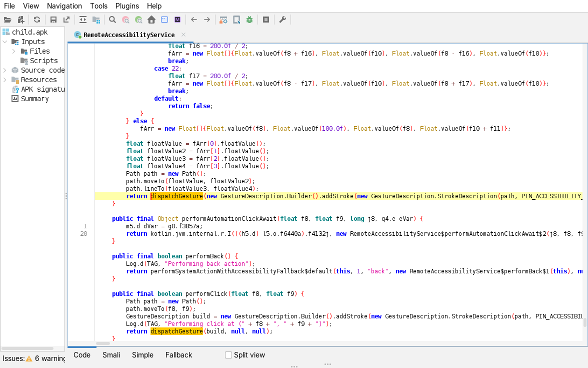Open the Tools menu

click(x=98, y=6)
